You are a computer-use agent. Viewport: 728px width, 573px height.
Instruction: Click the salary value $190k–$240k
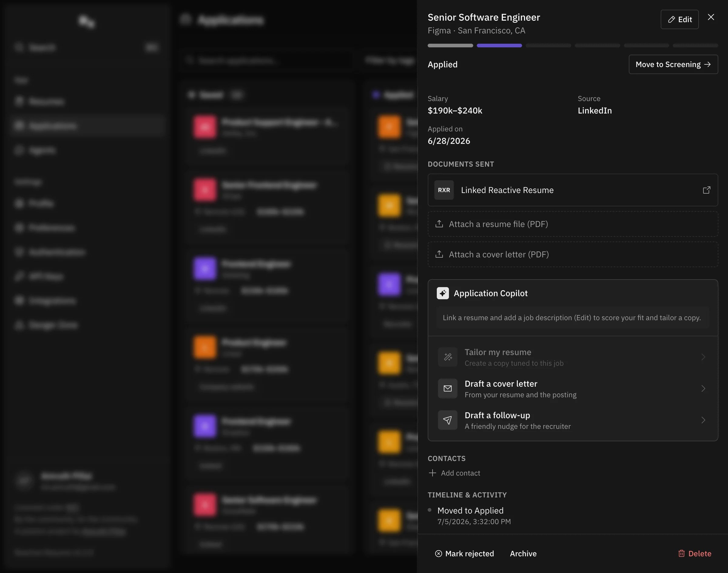click(455, 111)
